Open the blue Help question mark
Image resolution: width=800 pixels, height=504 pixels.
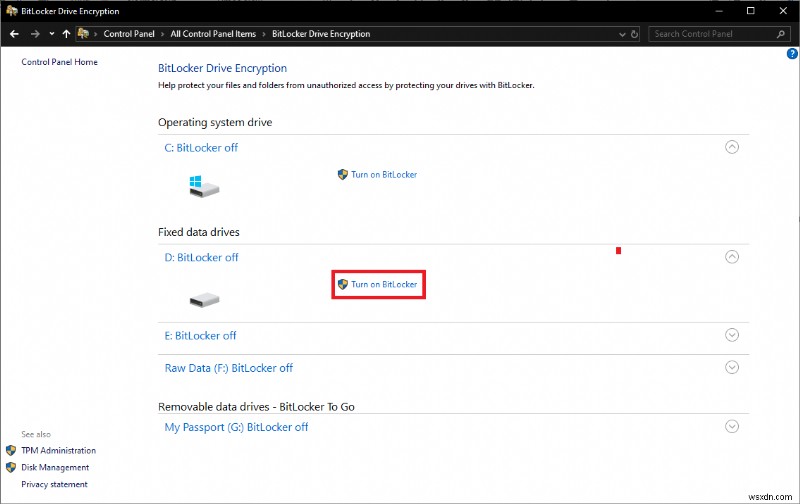point(792,54)
